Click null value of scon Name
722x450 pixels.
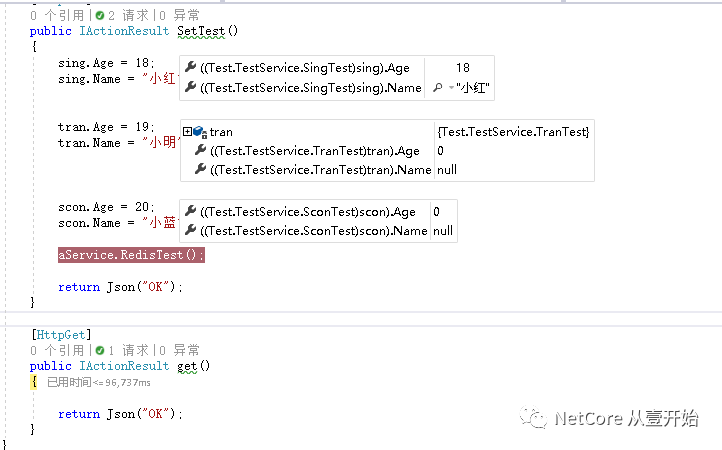tap(443, 230)
